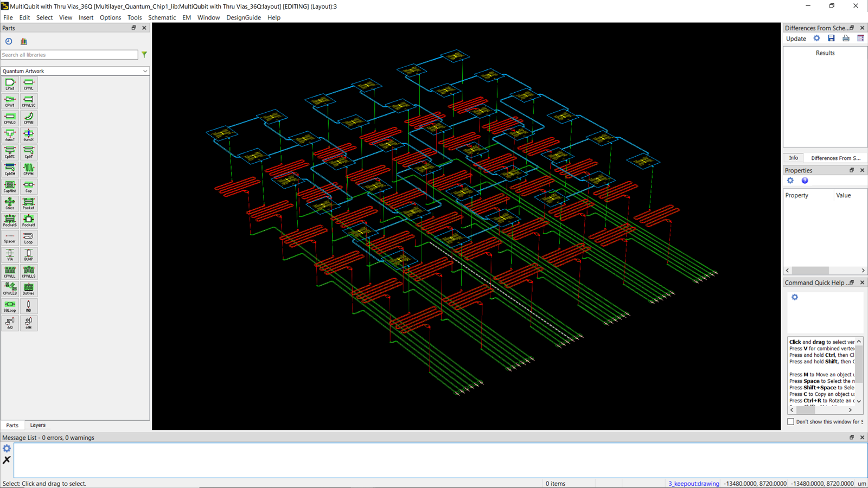Click the Update button in Differences panel
The width and height of the screenshot is (868, 488).
point(796,38)
